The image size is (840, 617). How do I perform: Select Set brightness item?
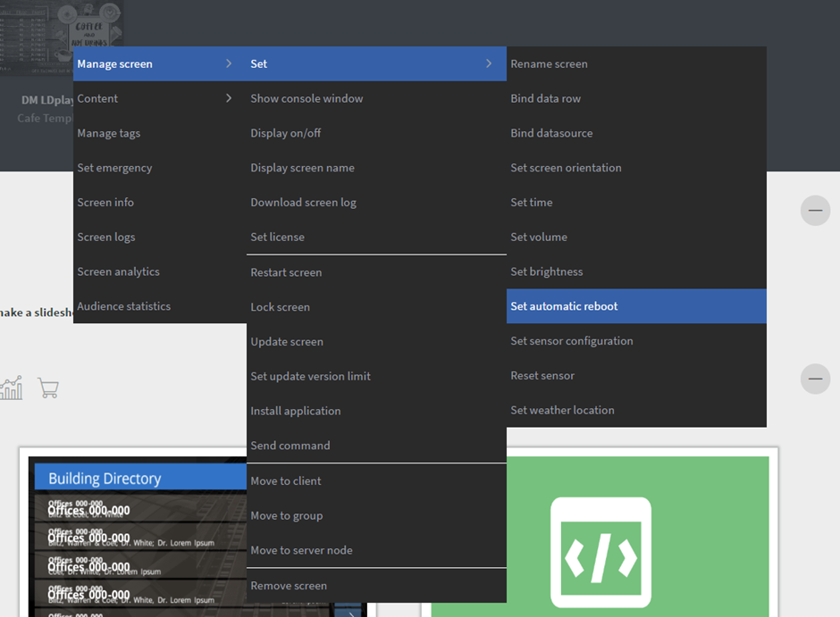pyautogui.click(x=636, y=271)
